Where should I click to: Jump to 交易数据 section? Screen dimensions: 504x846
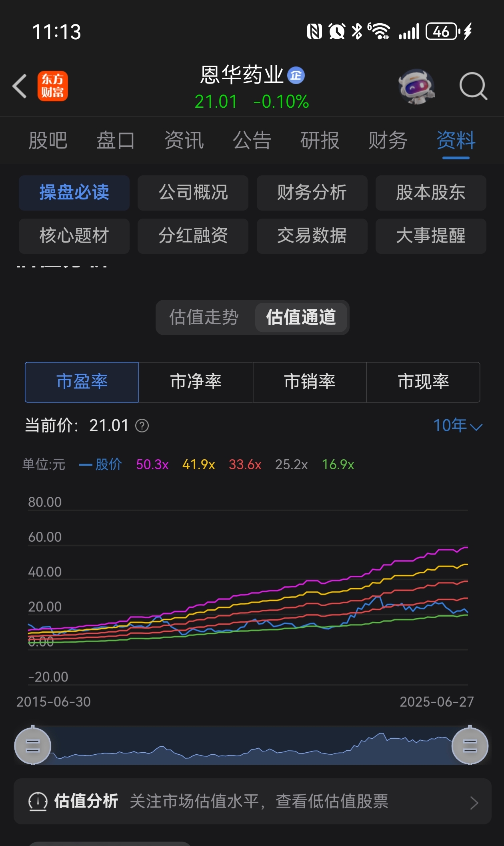pos(312,236)
